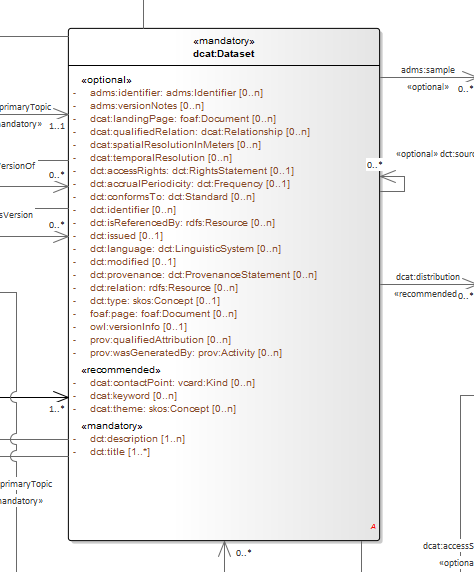Select attribute prov:qualifiedAttribution [0..n]

pyautogui.click(x=160, y=340)
